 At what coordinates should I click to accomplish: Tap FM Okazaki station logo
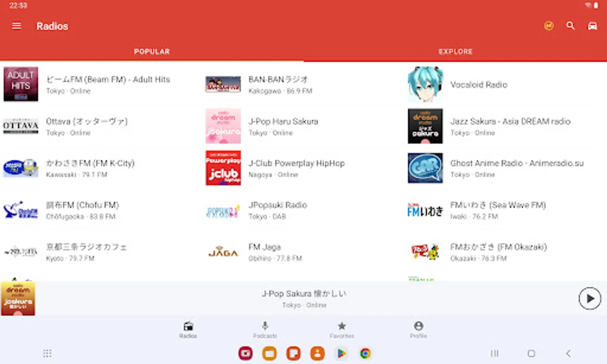[425, 252]
